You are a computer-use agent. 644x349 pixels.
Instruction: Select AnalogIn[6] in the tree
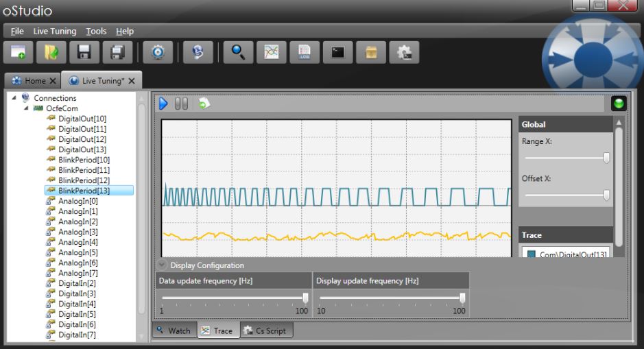click(x=78, y=263)
